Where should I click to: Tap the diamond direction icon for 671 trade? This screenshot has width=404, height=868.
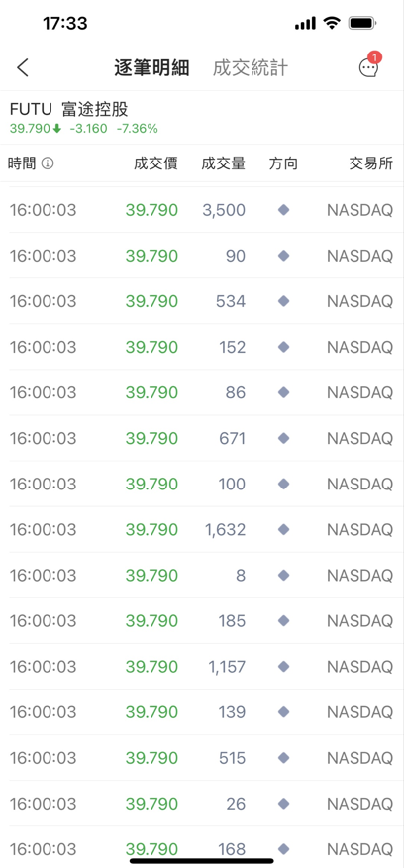pos(284,438)
